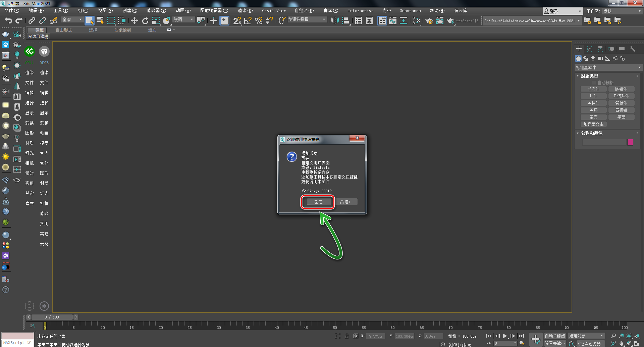
Task: Open the Mirror tool
Action: (334, 21)
